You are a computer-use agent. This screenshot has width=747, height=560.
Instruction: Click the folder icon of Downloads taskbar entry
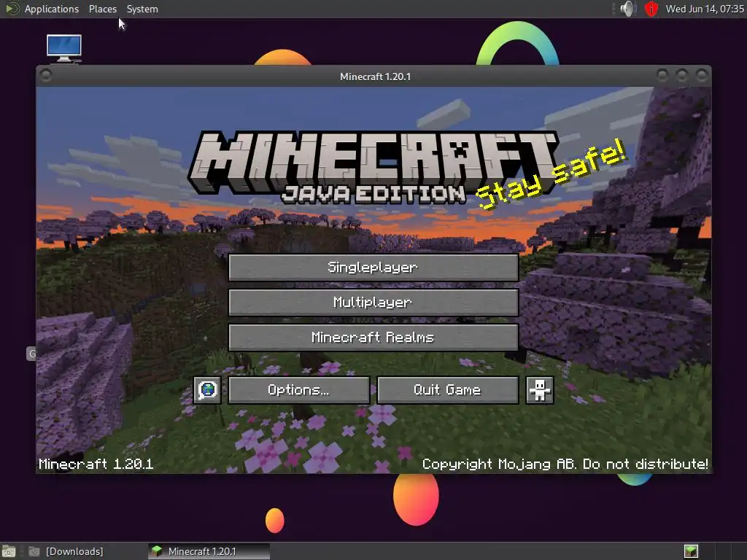click(x=34, y=551)
